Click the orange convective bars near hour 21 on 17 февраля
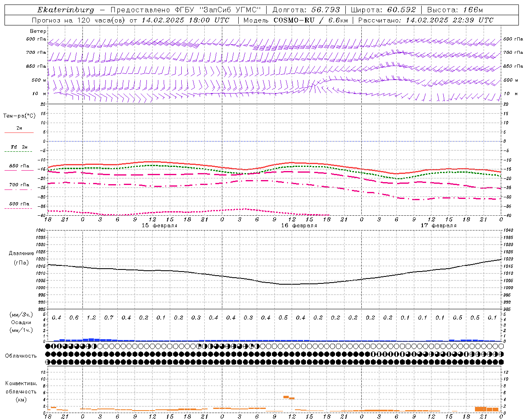 (486, 409)
